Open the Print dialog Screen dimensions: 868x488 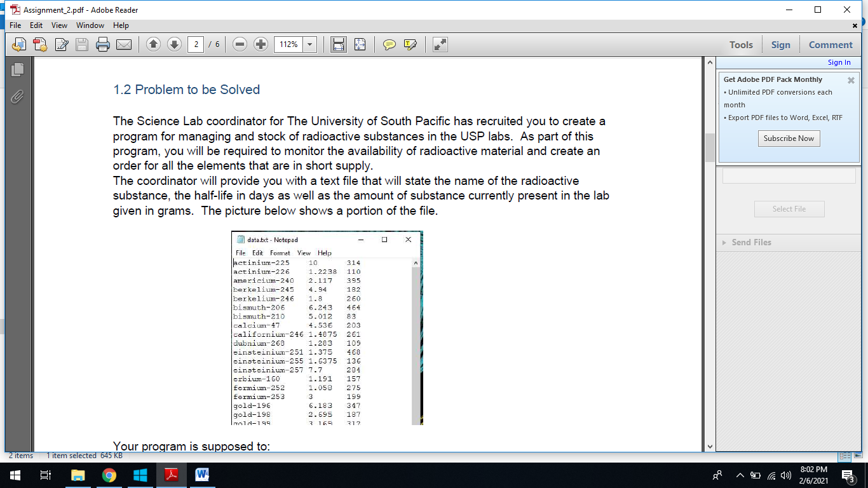pos(104,44)
